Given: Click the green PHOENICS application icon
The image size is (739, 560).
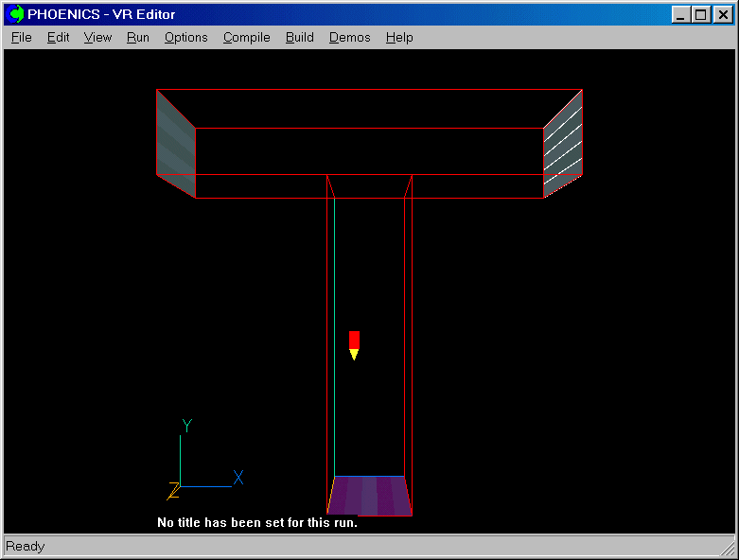Looking at the screenshot, I should 16,14.
